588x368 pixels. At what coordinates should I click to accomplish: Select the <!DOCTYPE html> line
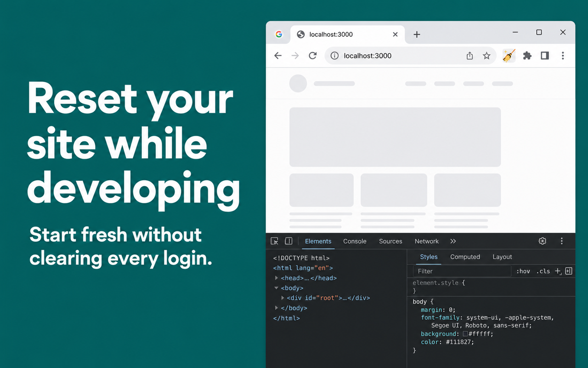(301, 258)
